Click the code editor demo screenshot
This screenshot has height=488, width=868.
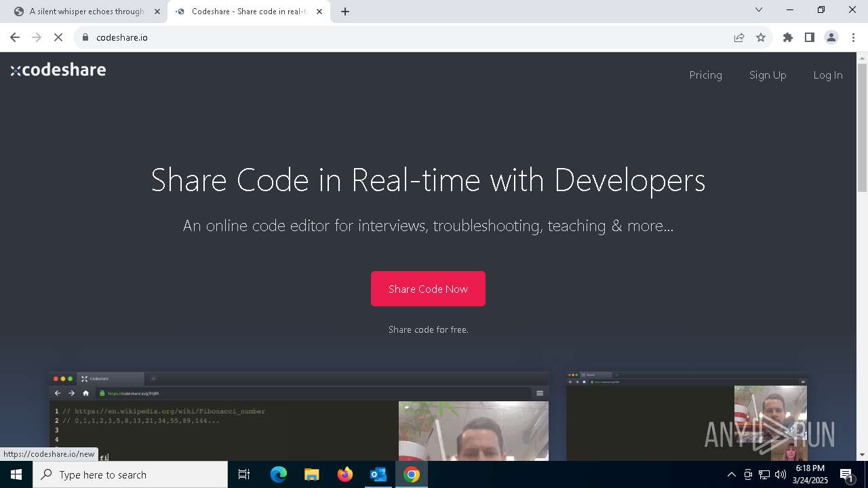tap(299, 416)
